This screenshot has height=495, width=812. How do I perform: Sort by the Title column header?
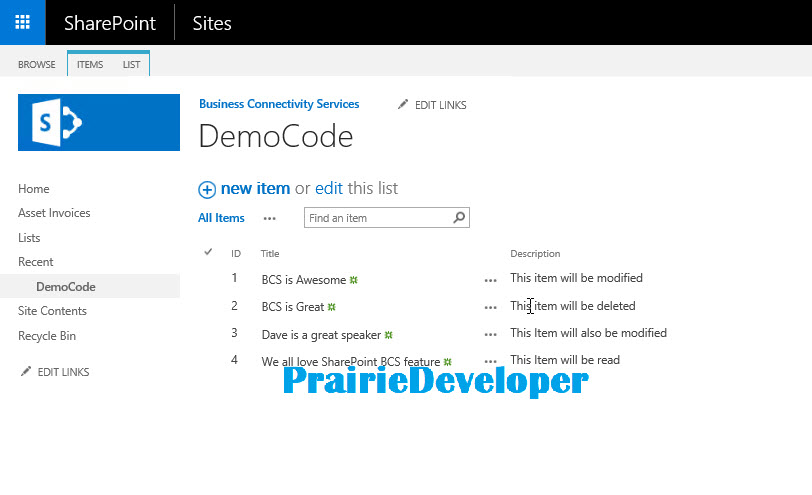tap(270, 253)
